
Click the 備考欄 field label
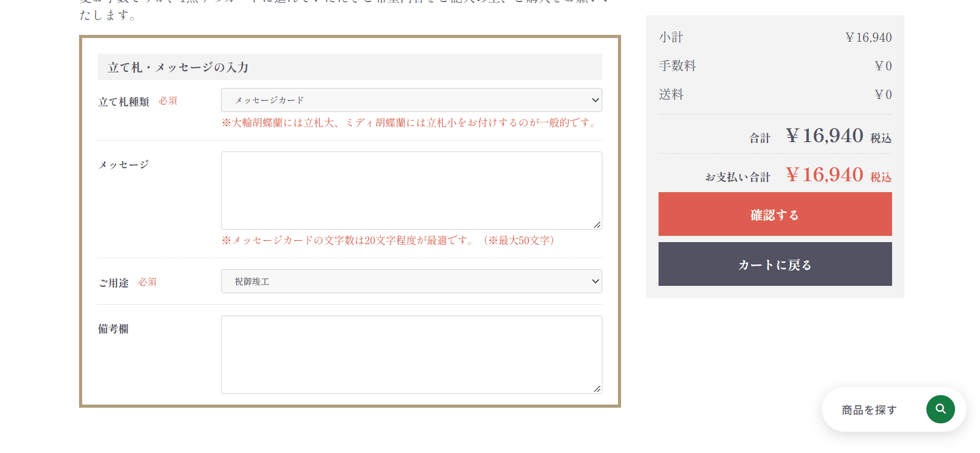coord(113,329)
